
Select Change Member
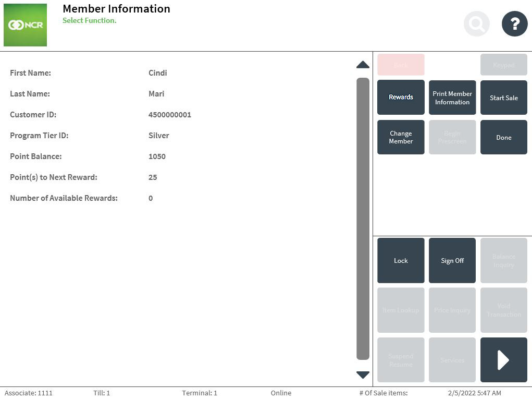(x=401, y=137)
